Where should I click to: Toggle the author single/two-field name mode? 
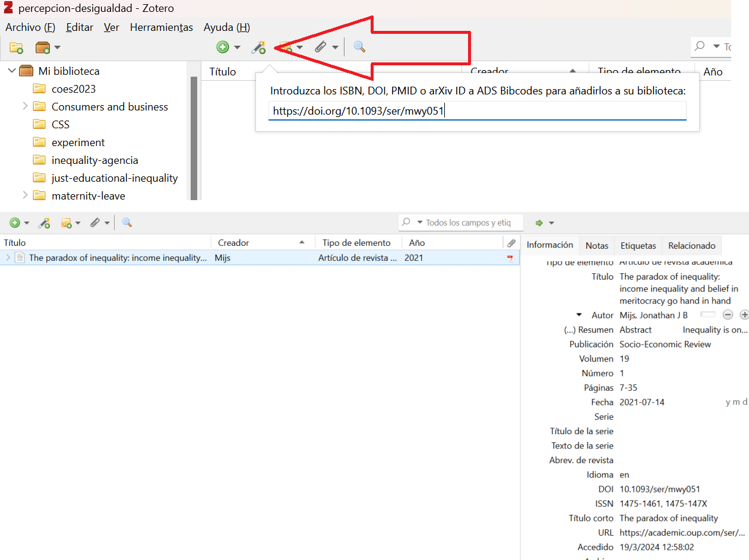tap(708, 315)
